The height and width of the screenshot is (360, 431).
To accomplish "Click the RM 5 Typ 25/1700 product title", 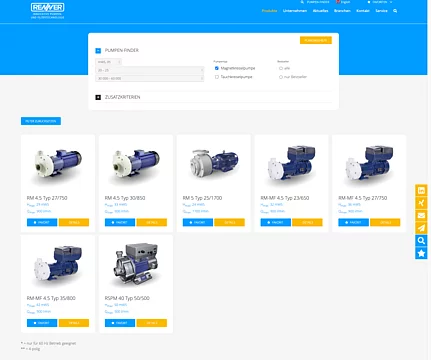I will (202, 198).
